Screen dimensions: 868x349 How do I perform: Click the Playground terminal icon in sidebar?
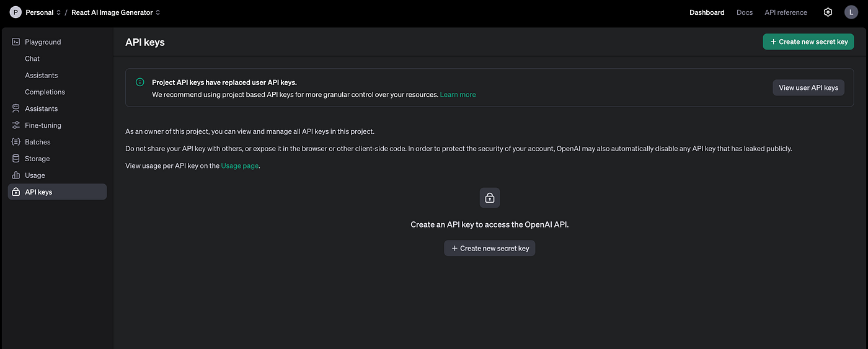(x=16, y=42)
